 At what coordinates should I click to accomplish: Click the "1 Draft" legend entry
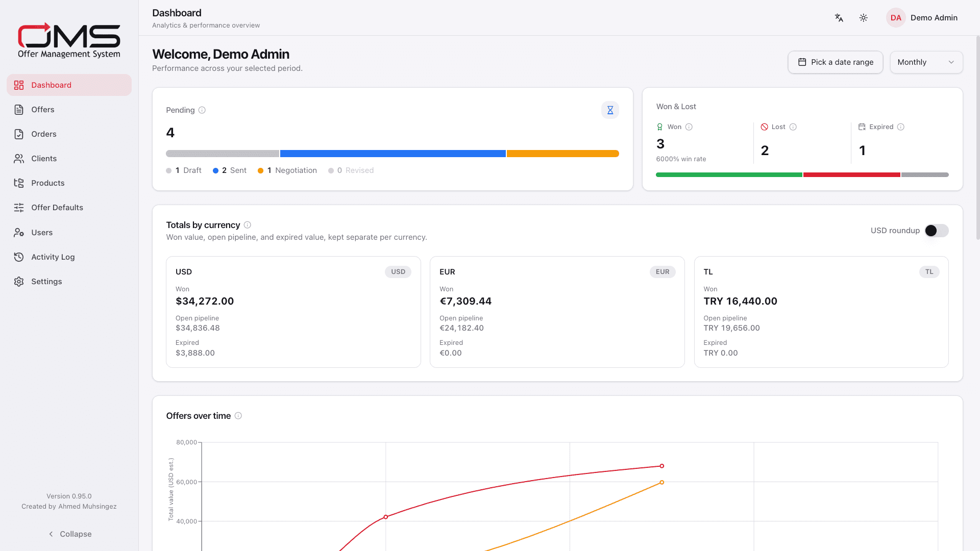point(184,170)
